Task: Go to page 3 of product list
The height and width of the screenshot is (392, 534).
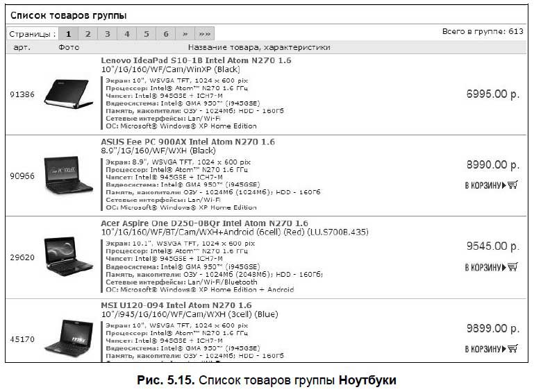Action: coord(107,34)
